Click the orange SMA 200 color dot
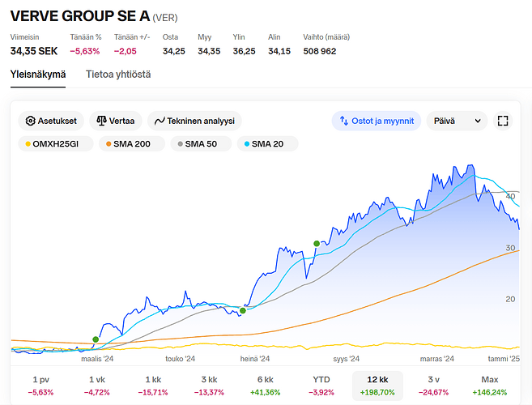Image resolution: width=532 pixels, height=405 pixels. click(109, 144)
